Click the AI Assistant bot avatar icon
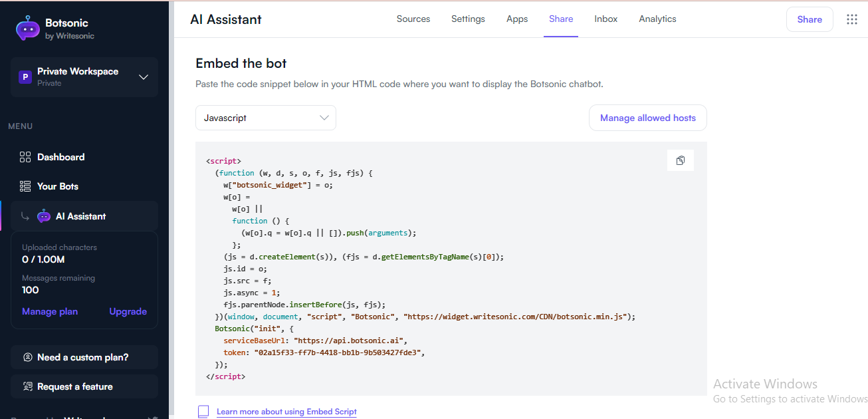This screenshot has width=868, height=419. click(44, 216)
